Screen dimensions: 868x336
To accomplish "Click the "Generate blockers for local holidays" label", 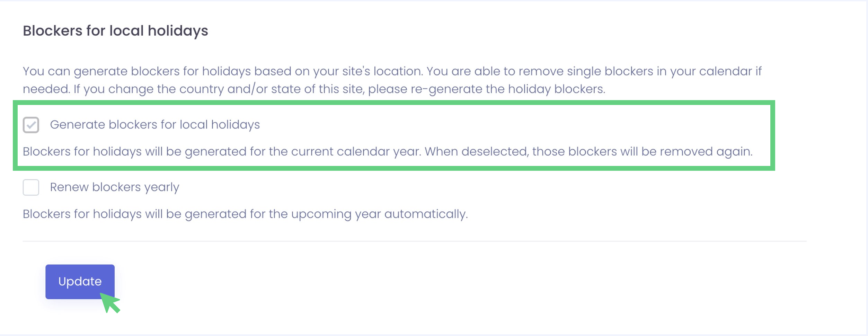I will tap(155, 125).
